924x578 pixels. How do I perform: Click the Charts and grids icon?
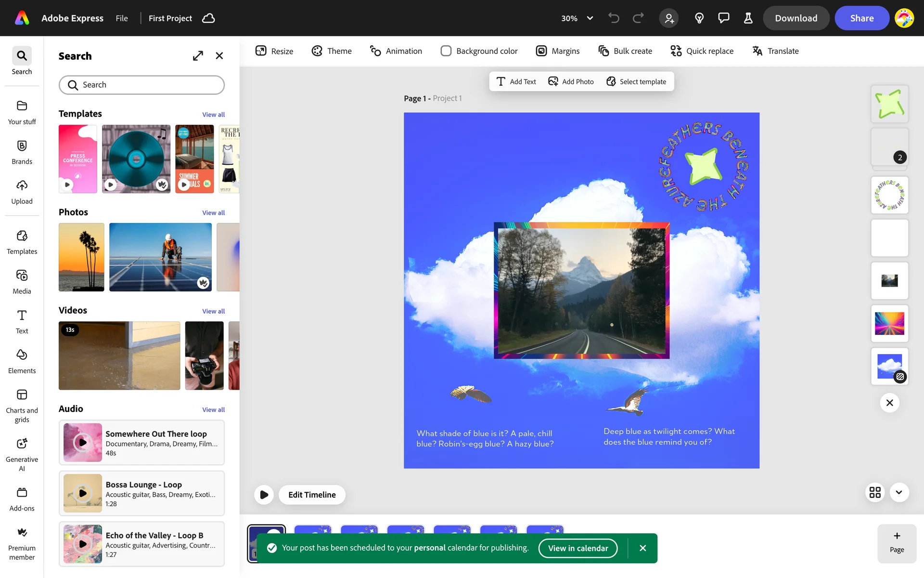coord(22,395)
